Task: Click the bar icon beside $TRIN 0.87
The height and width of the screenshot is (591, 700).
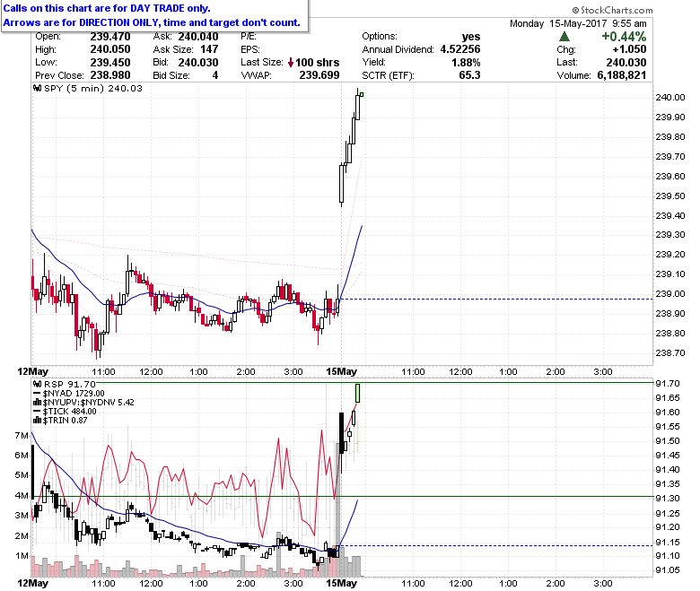Action: 38,421
